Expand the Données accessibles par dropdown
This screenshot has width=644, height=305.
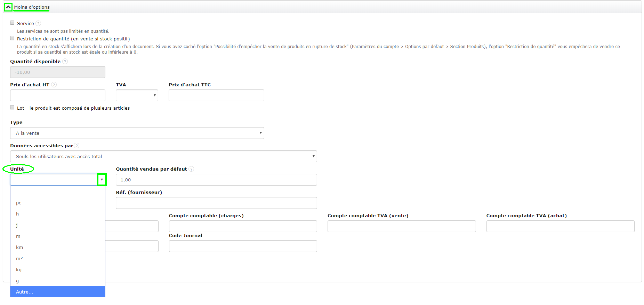163,156
